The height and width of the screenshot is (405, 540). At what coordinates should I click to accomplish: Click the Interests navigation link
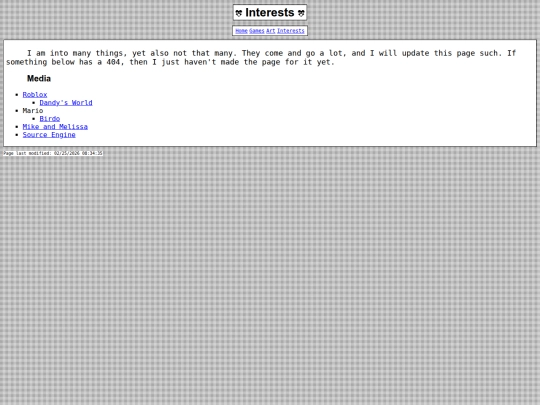coord(291,31)
